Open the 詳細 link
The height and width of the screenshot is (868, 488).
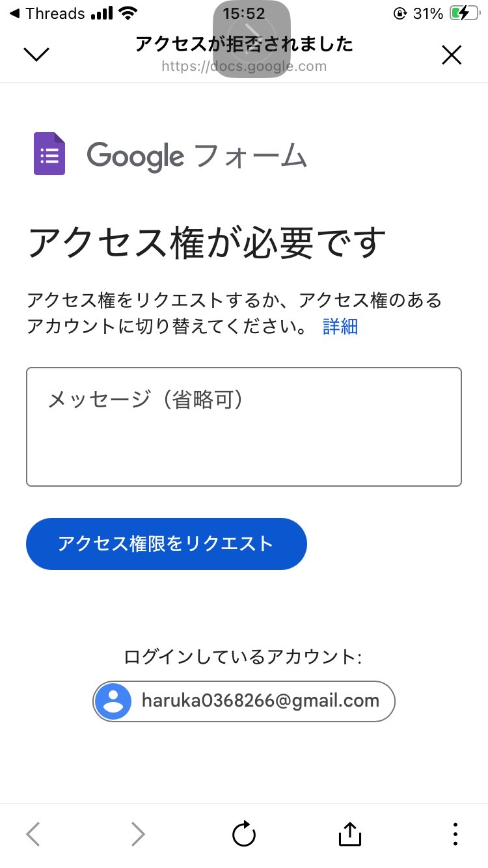[340, 326]
